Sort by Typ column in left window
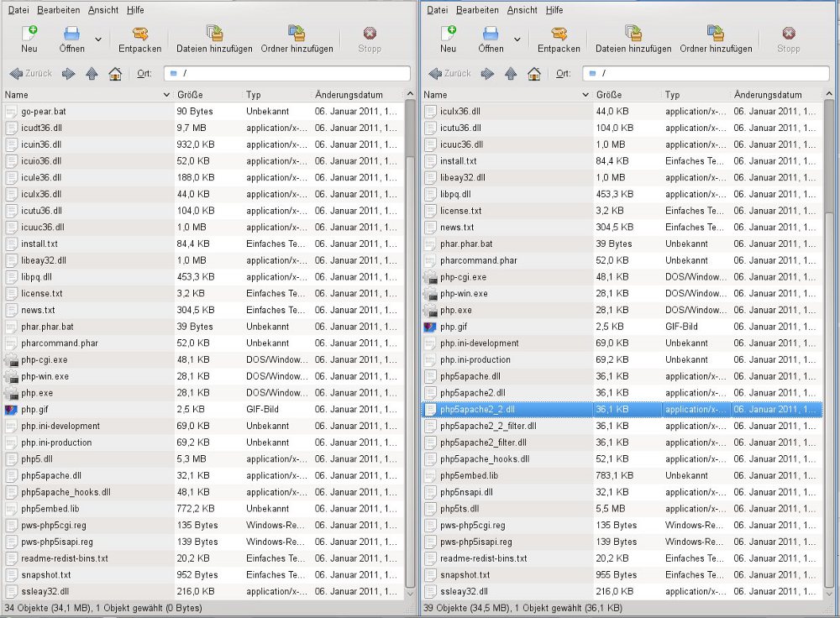 click(277, 95)
